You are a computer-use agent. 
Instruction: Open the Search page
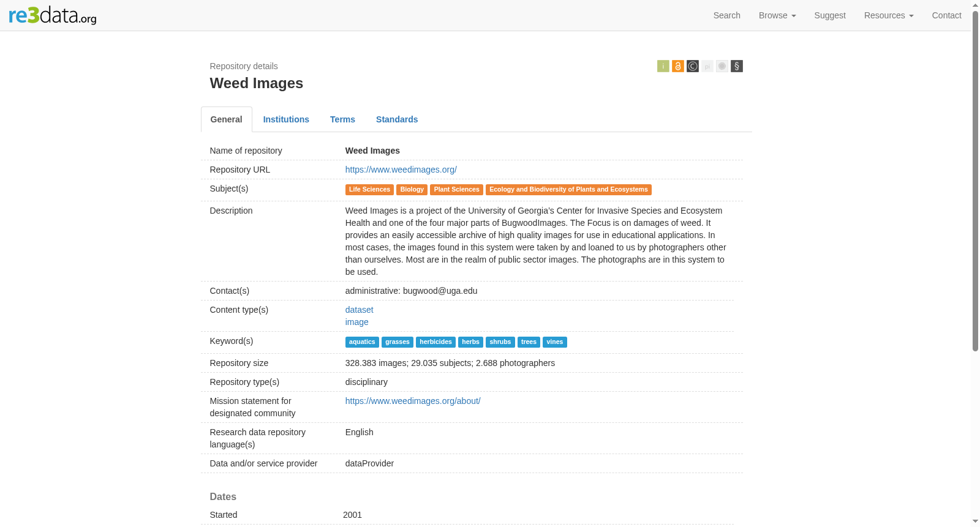pos(726,15)
